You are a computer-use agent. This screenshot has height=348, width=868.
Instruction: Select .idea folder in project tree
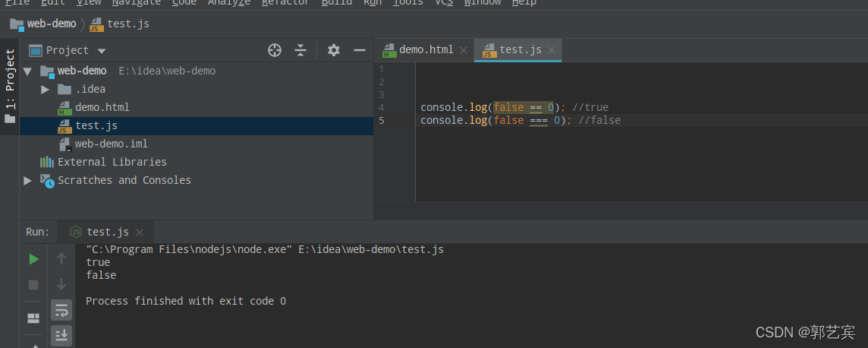click(x=90, y=89)
